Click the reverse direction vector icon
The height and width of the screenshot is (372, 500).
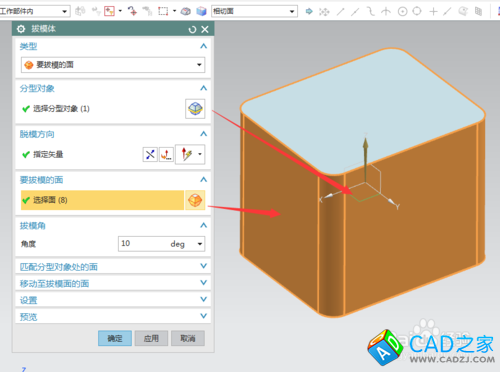click(x=150, y=154)
